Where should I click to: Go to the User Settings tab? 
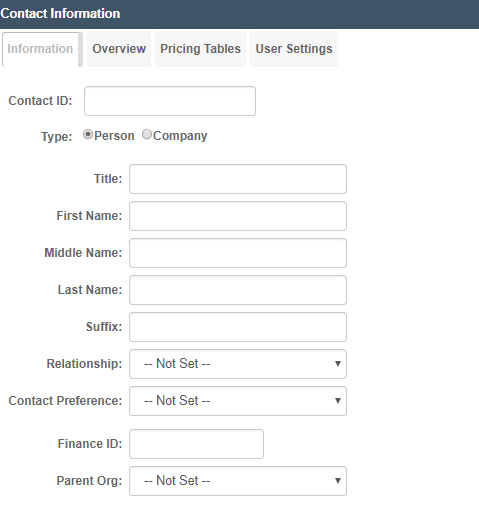pyautogui.click(x=294, y=49)
